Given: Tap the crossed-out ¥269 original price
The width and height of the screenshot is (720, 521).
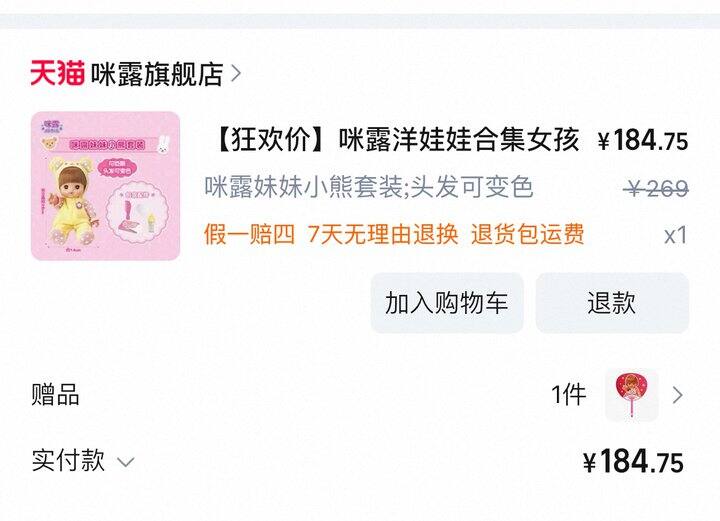Looking at the screenshot, I should tap(657, 188).
